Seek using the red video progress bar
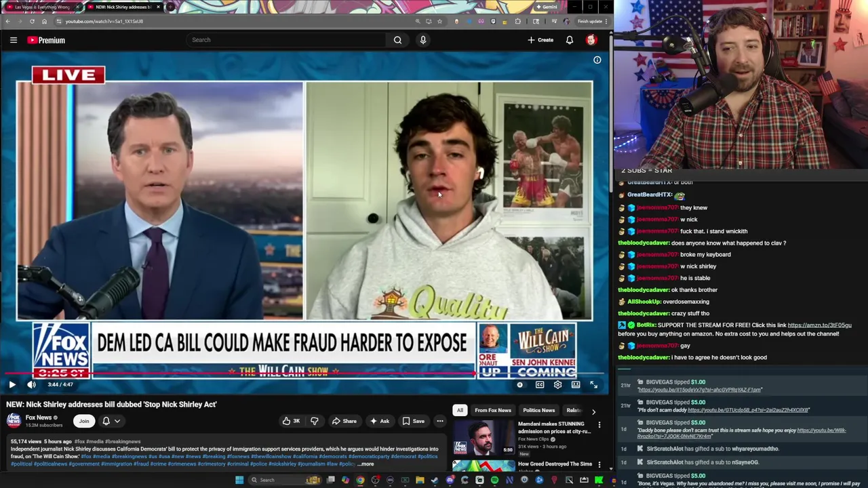 (304, 373)
